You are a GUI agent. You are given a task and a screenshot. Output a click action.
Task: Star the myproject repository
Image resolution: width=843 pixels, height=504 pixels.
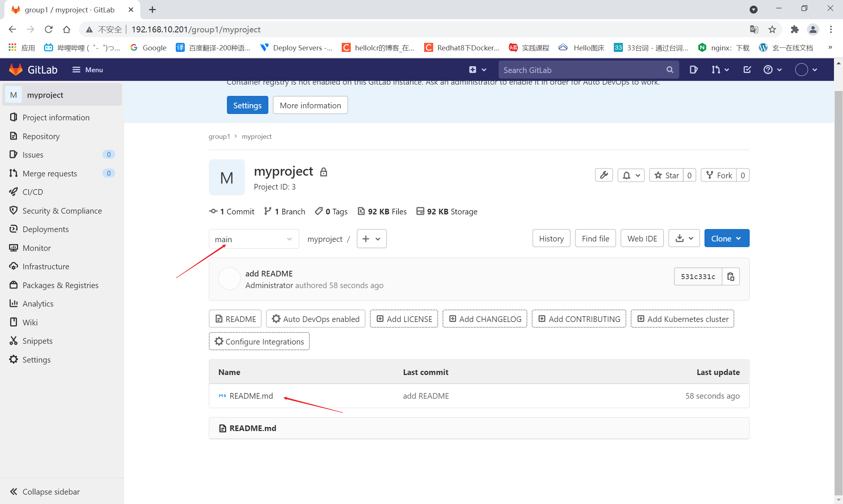(666, 175)
